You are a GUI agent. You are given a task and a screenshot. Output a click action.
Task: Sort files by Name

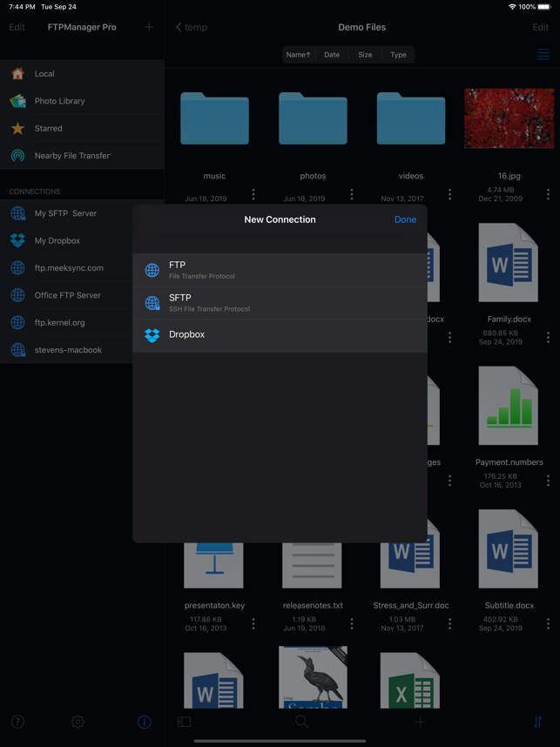tap(299, 55)
